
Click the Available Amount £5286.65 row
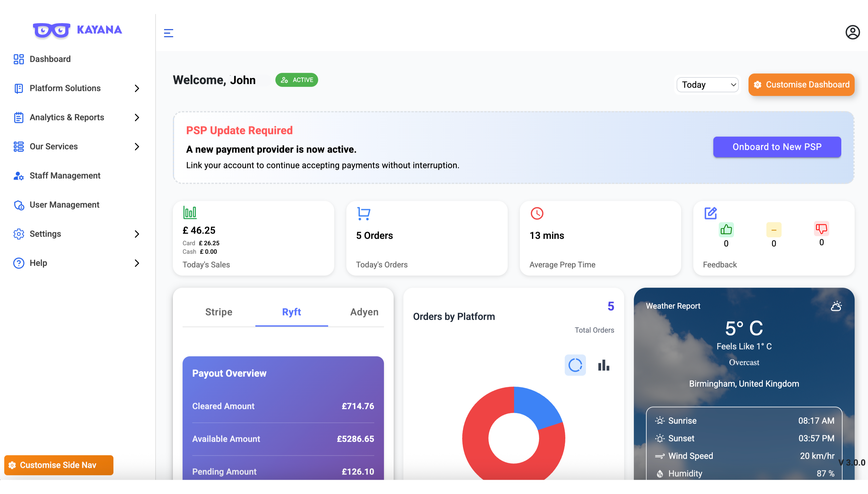(x=283, y=439)
